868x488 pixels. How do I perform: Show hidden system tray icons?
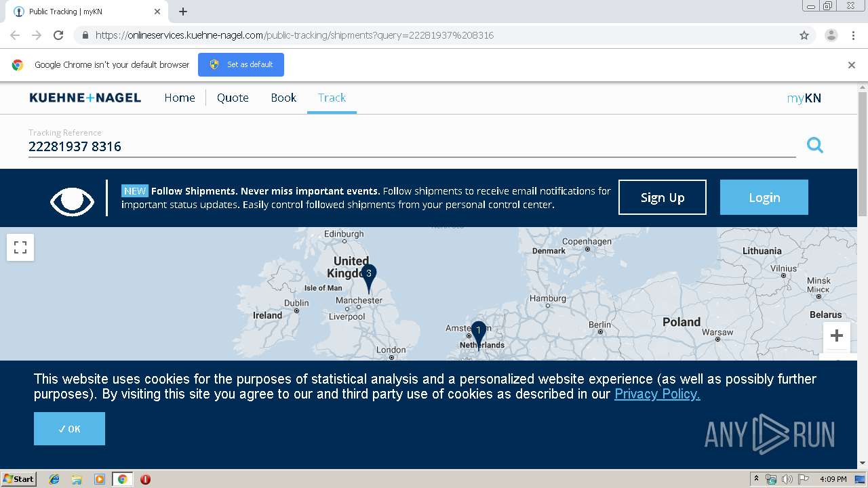coord(756,479)
